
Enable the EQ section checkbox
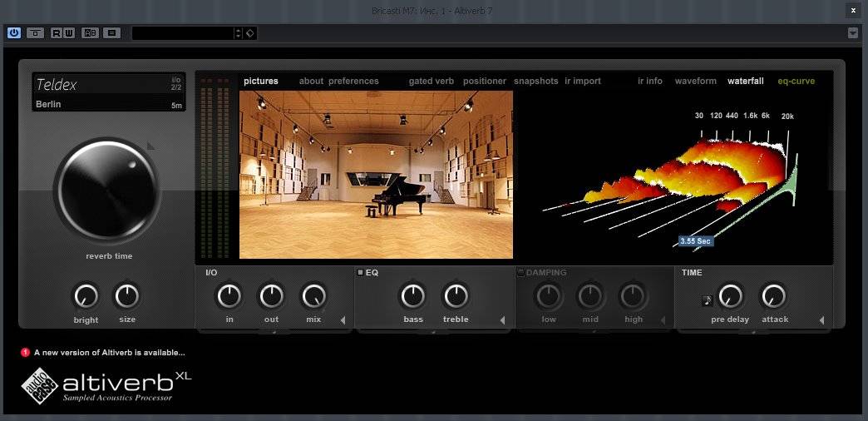360,272
